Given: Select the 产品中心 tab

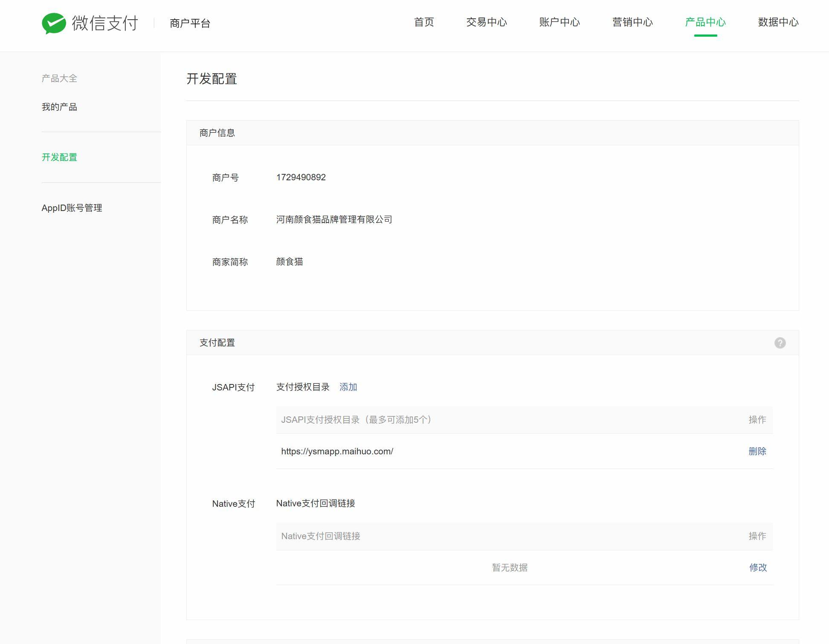Looking at the screenshot, I should 705,22.
